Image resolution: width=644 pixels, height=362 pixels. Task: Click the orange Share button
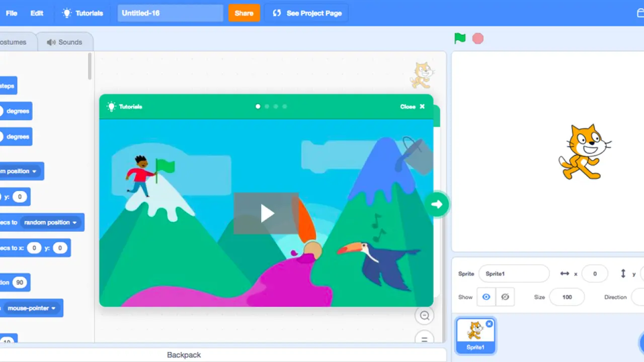pos(244,13)
